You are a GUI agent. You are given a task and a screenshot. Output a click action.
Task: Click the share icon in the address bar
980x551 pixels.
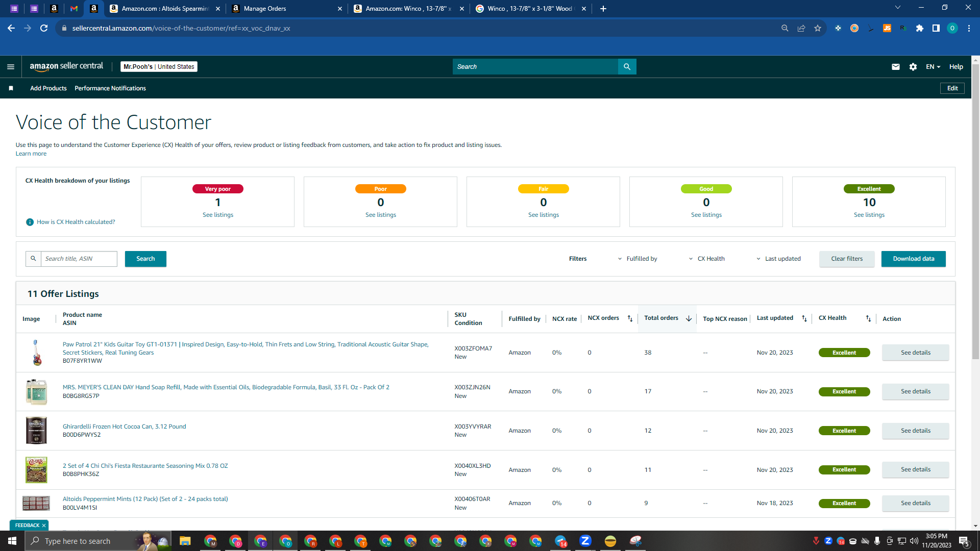pyautogui.click(x=801, y=28)
